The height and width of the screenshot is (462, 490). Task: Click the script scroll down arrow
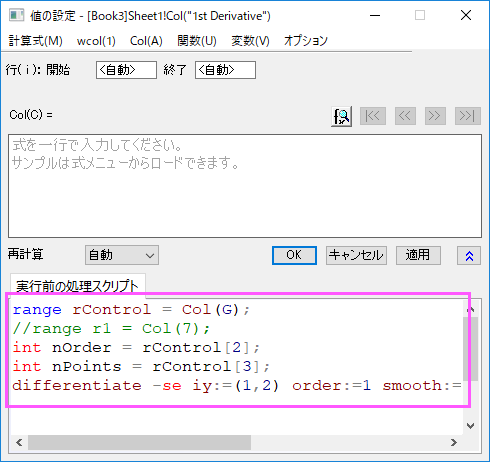pos(470,426)
